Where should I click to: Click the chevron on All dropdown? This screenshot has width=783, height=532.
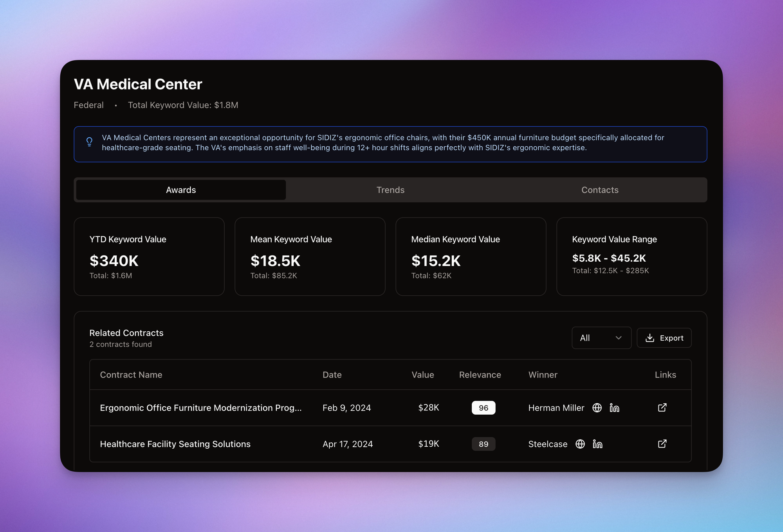pos(619,338)
